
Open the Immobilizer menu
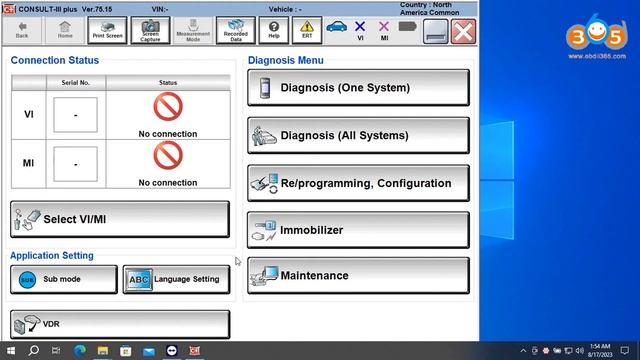pyautogui.click(x=358, y=230)
